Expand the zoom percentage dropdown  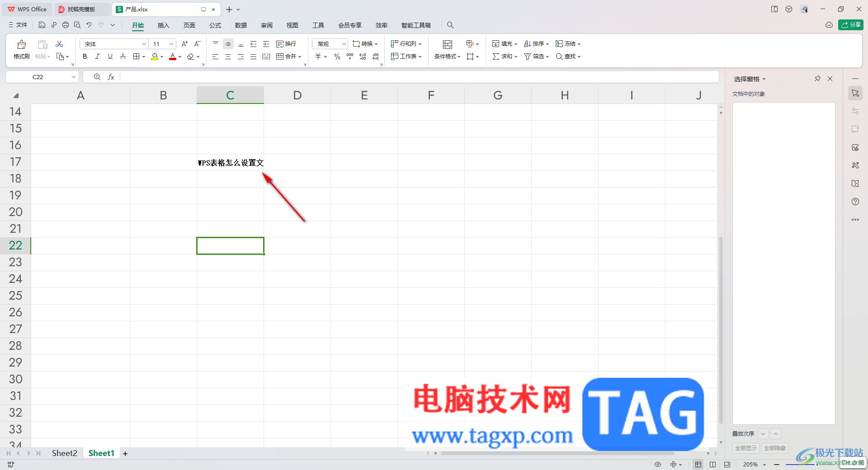tap(764, 465)
